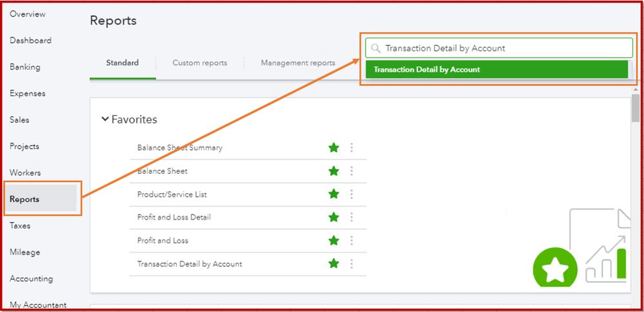Open Taxes in the sidebar
Screen dimensions: 644x312
20,225
